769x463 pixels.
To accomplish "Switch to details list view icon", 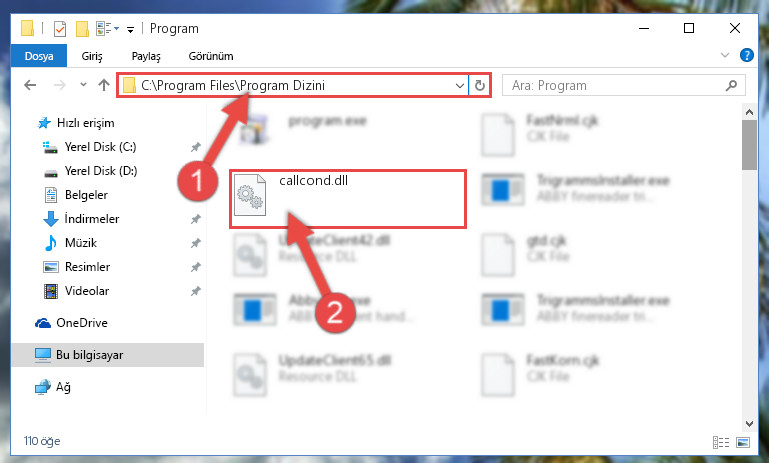I will (720, 442).
